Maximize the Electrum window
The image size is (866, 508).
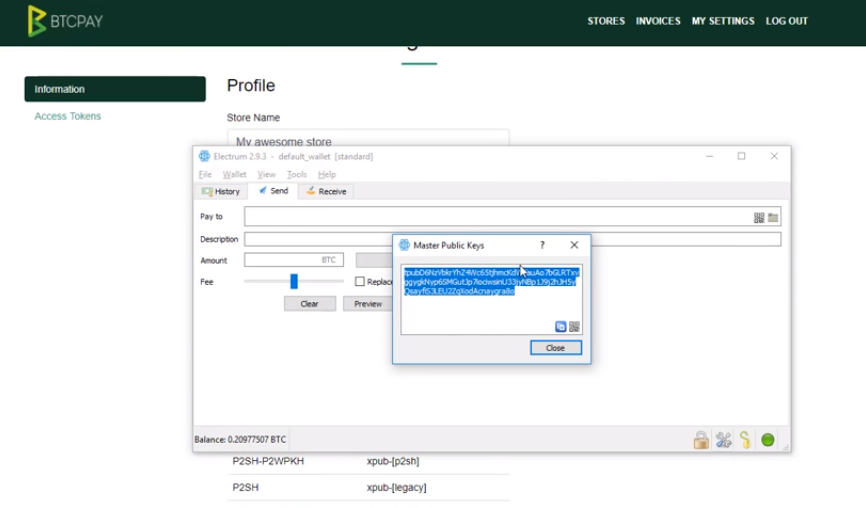coord(742,156)
